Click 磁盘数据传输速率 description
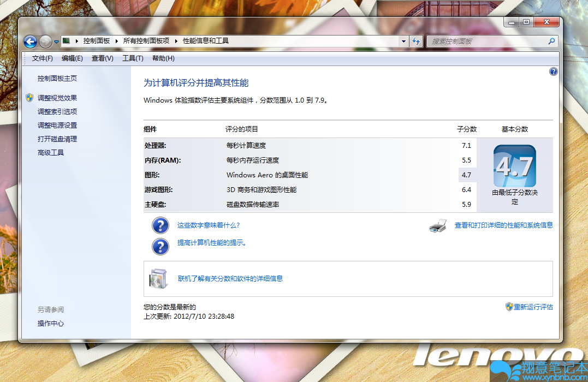 click(253, 205)
